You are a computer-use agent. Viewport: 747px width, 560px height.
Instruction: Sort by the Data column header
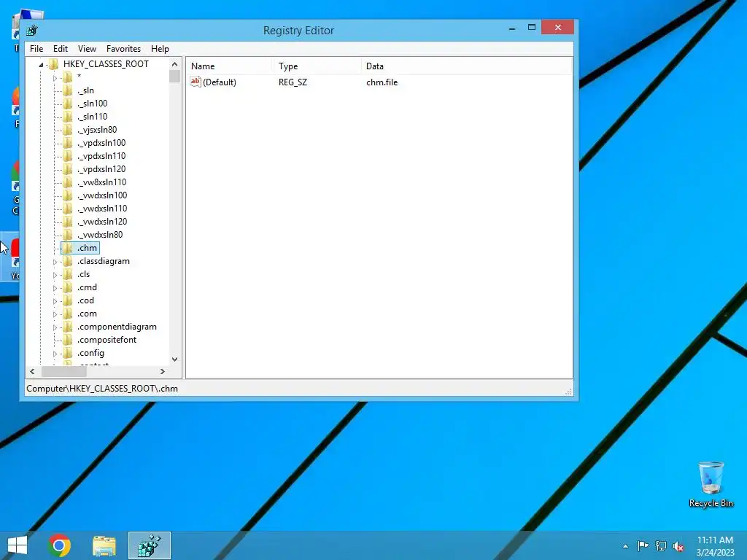coord(466,66)
